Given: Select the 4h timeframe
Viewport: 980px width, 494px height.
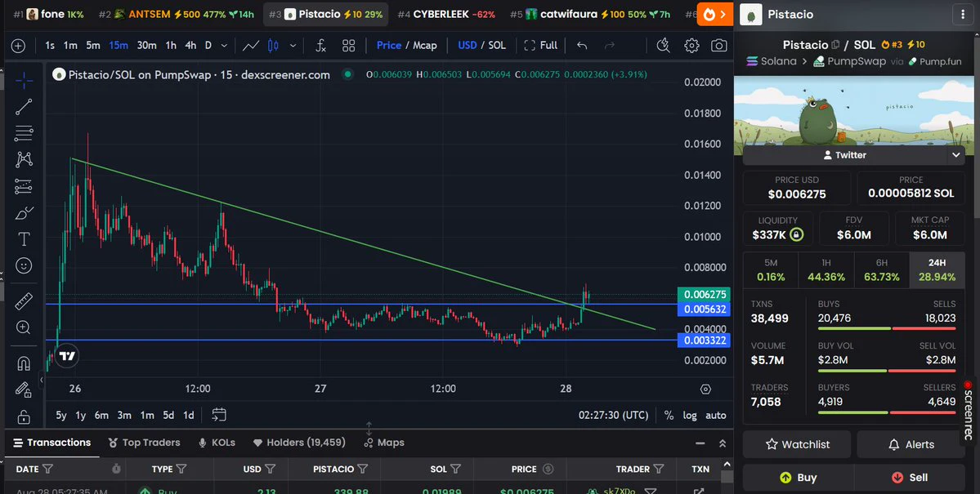Looking at the screenshot, I should (190, 46).
